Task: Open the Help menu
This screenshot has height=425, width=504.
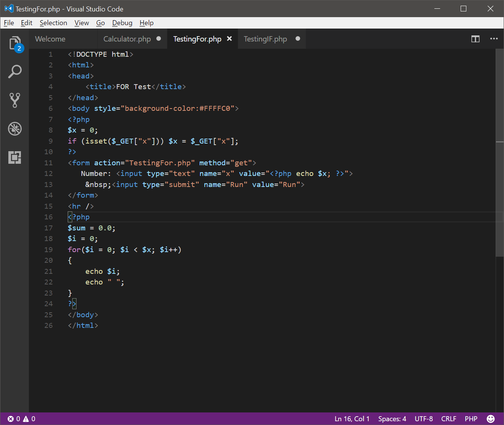Action: (x=146, y=23)
